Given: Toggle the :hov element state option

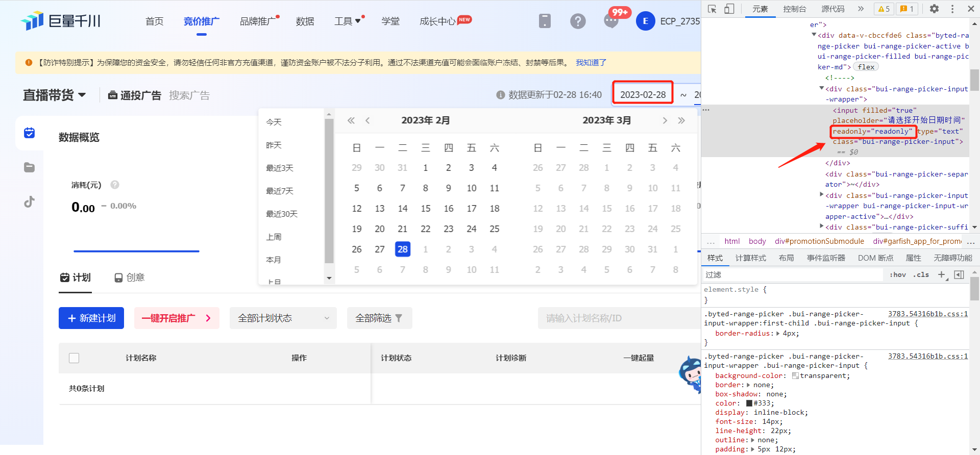Looking at the screenshot, I should click(x=897, y=274).
